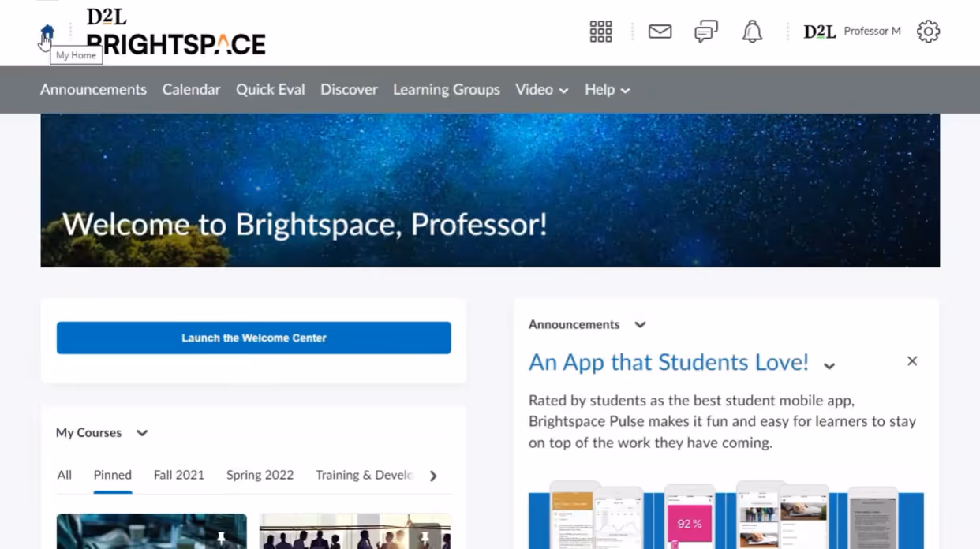Click the Brightspace Pulse phones image

[x=726, y=514]
